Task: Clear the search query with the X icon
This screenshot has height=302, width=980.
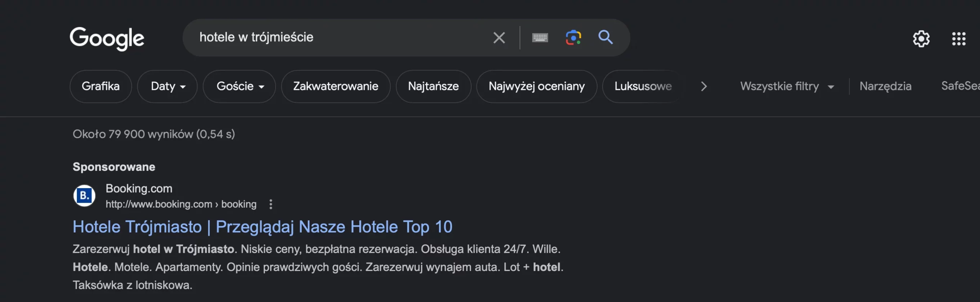Action: pos(499,37)
